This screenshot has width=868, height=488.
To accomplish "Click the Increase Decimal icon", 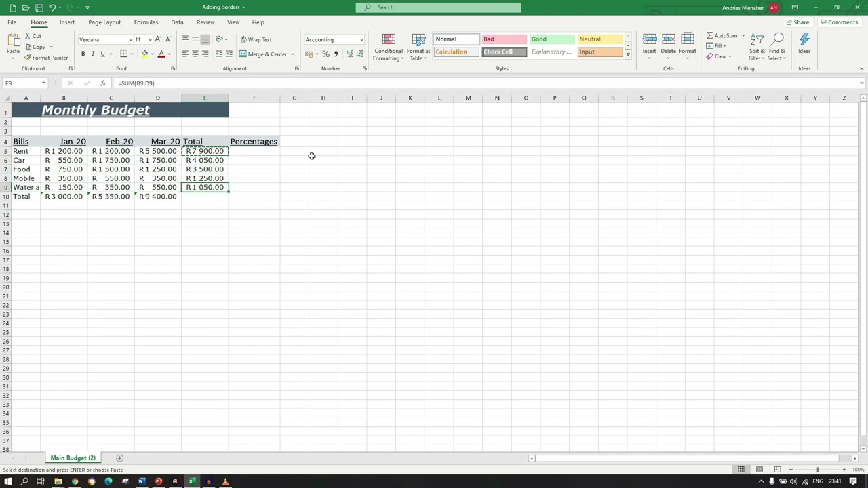I will coord(350,54).
